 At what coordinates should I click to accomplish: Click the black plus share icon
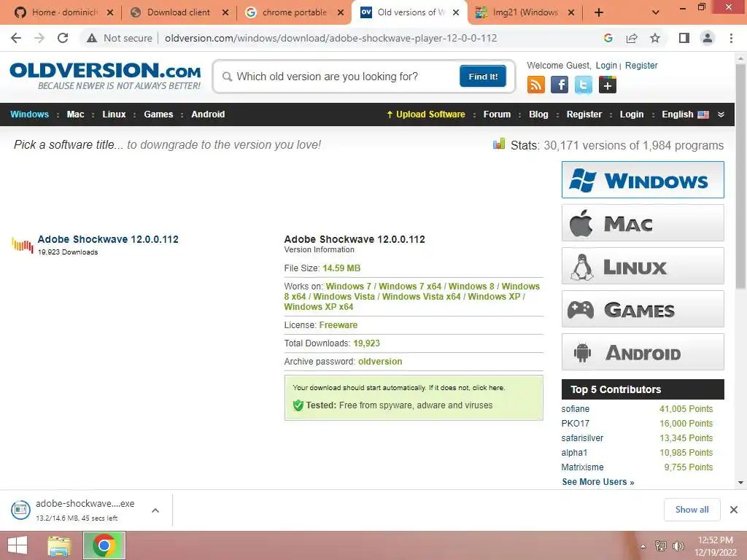[608, 85]
